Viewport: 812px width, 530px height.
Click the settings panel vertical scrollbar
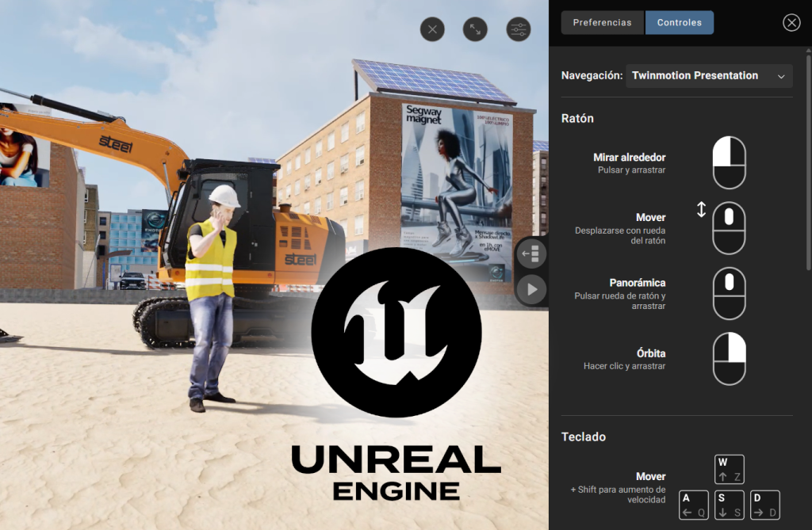point(808,158)
